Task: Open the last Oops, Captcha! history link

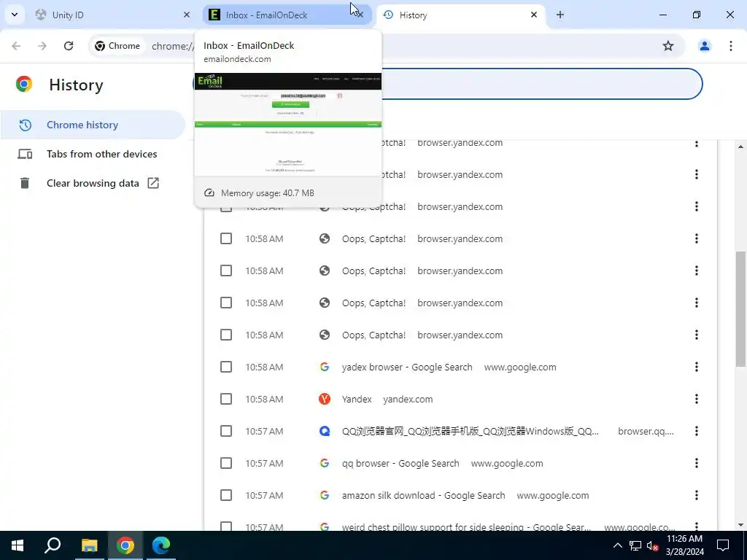Action: 373,335
